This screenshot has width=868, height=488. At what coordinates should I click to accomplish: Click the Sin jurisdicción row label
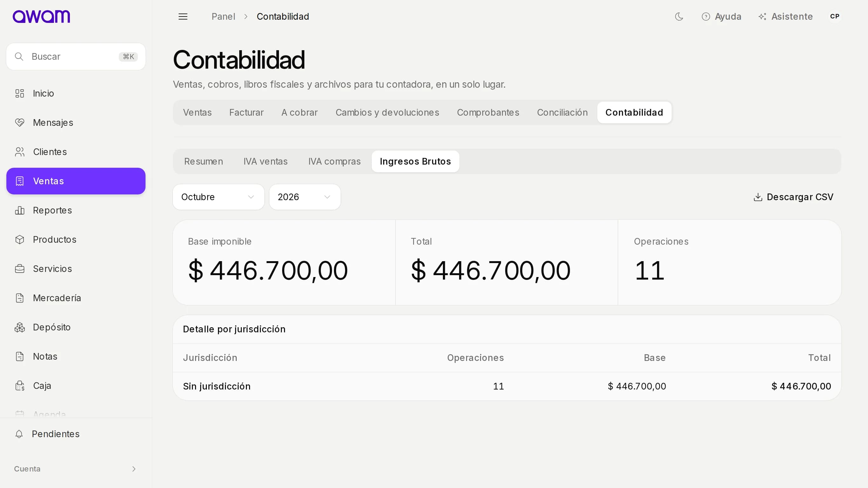click(x=217, y=386)
